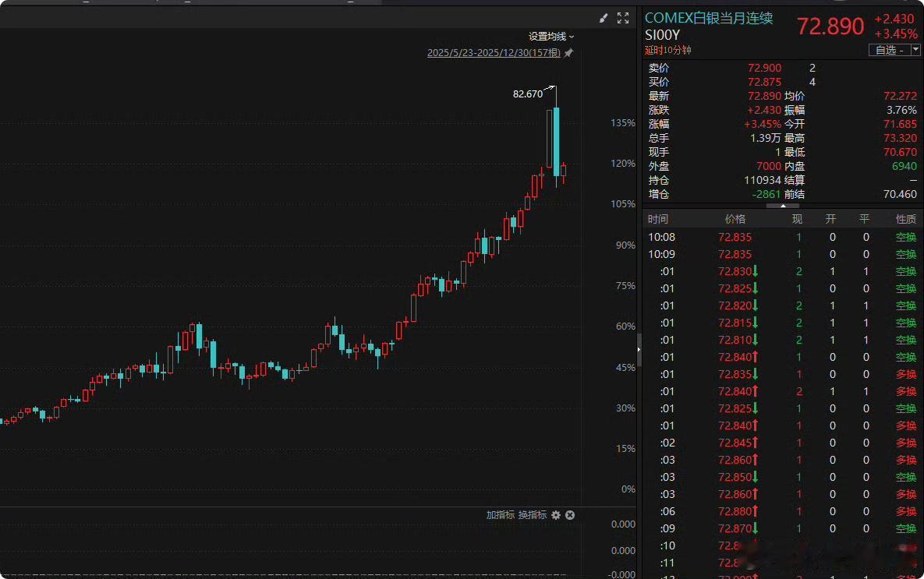Screen dimensions: 924x579
Task: Click the COMEX白银当月连续 title
Action: pyautogui.click(x=709, y=18)
